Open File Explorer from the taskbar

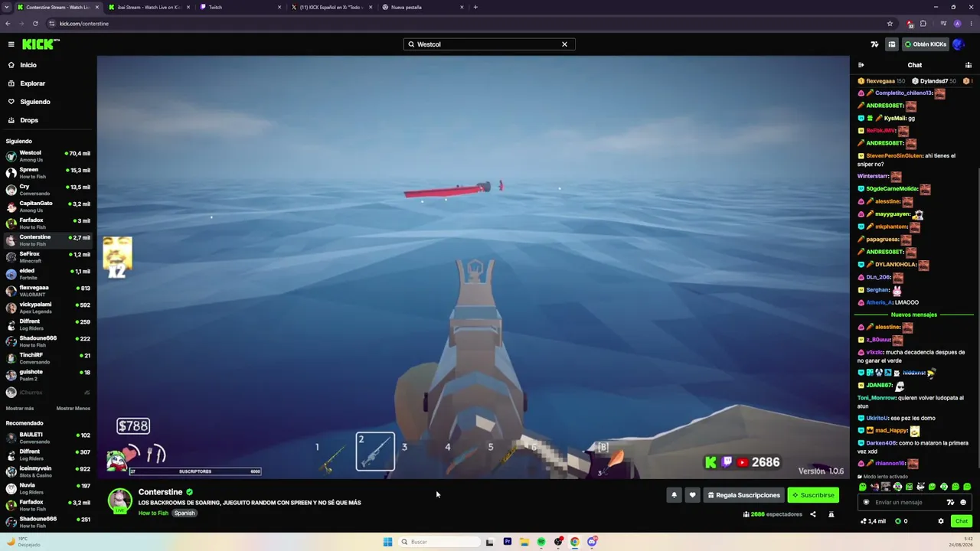point(524,542)
